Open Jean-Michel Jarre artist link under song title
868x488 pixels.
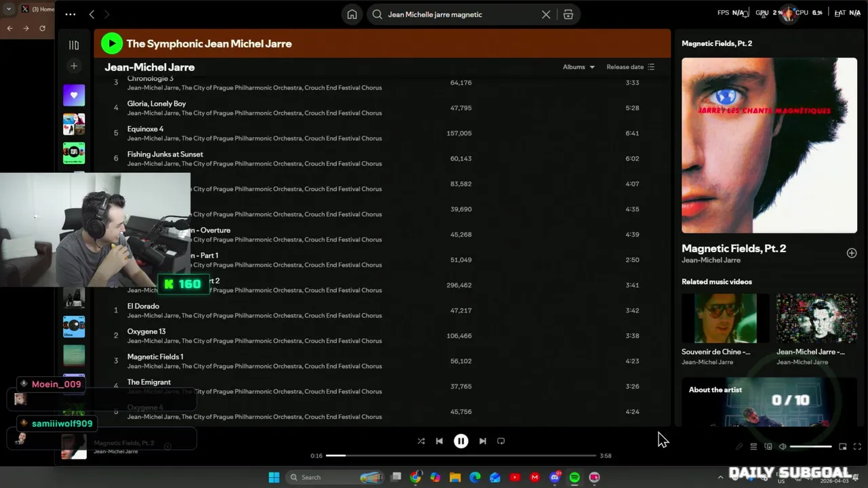click(711, 260)
